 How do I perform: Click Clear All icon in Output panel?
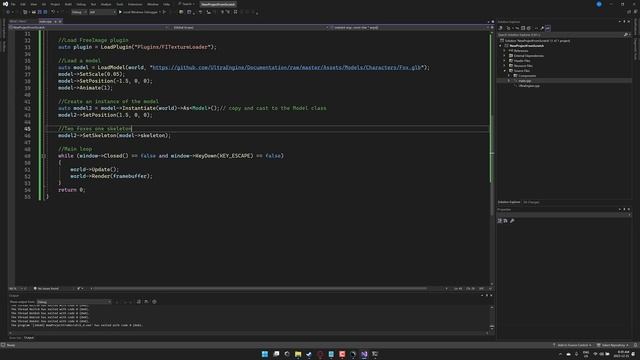point(138,302)
